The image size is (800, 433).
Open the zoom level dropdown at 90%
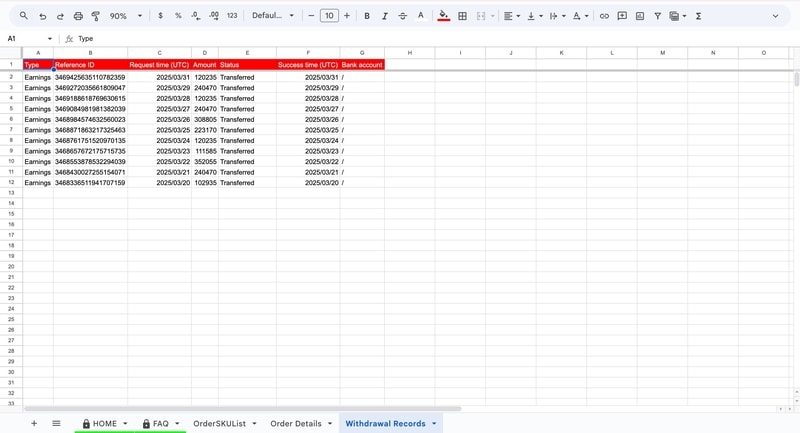pyautogui.click(x=126, y=16)
